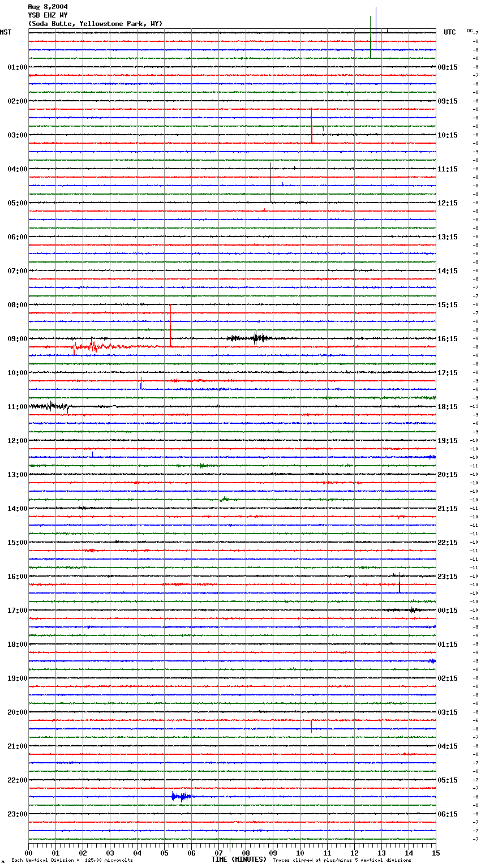
Task: Select the 22:00 MST hour label
Action: coord(18,780)
